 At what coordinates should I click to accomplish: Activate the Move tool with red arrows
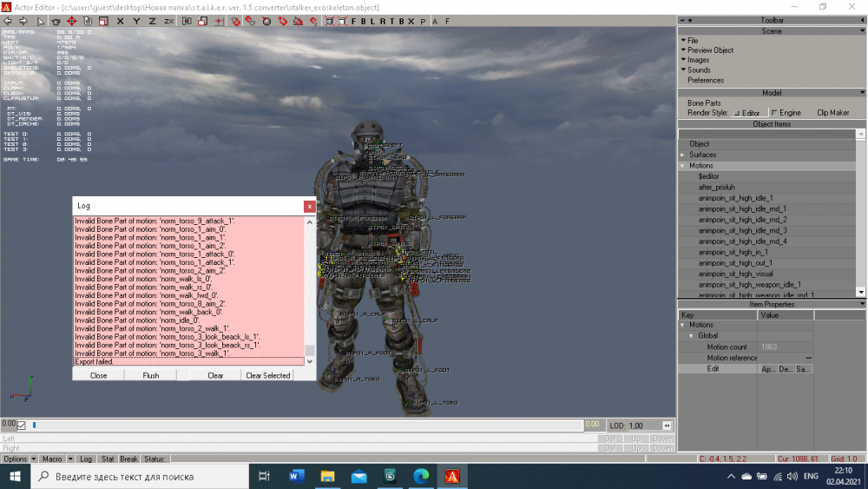71,21
